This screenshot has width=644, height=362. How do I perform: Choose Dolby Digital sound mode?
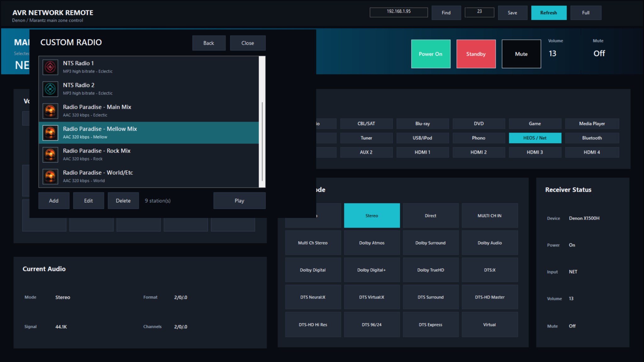(313, 270)
